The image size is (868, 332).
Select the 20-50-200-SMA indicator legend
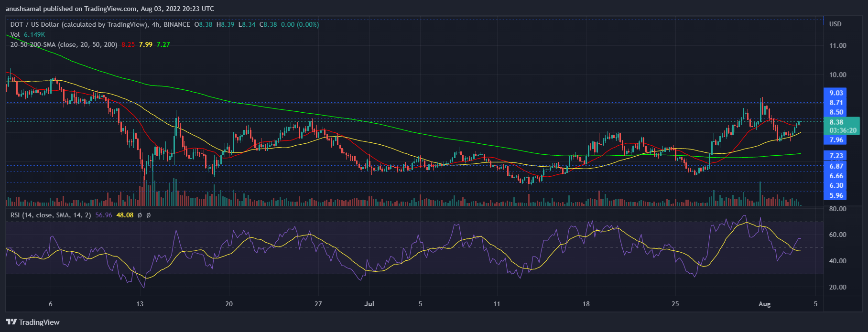pyautogui.click(x=64, y=44)
